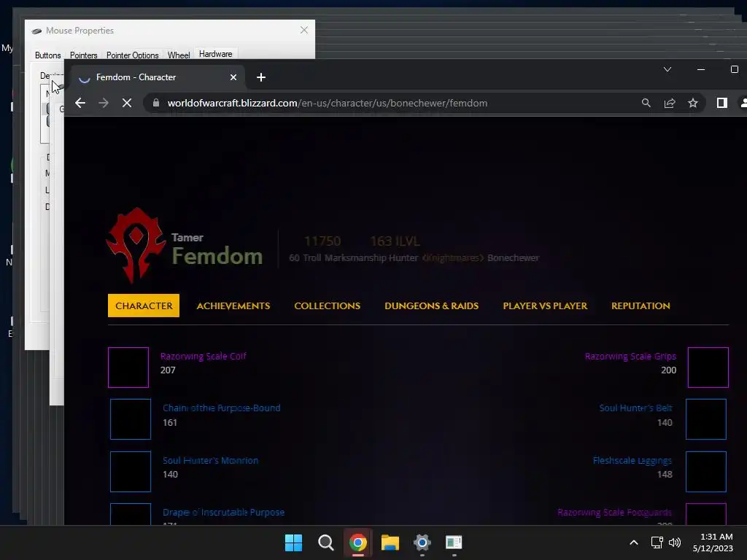747x560 pixels.
Task: Open Chrome side panel
Action: [722, 103]
